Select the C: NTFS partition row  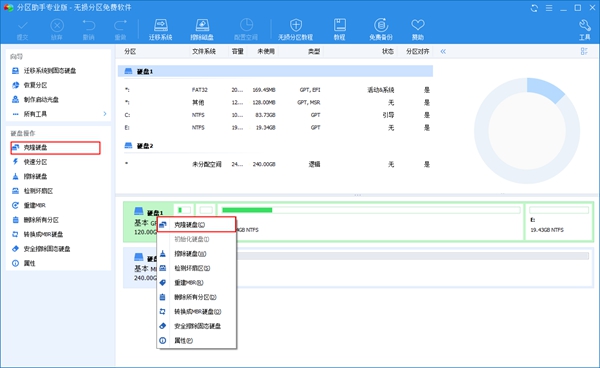click(x=276, y=115)
